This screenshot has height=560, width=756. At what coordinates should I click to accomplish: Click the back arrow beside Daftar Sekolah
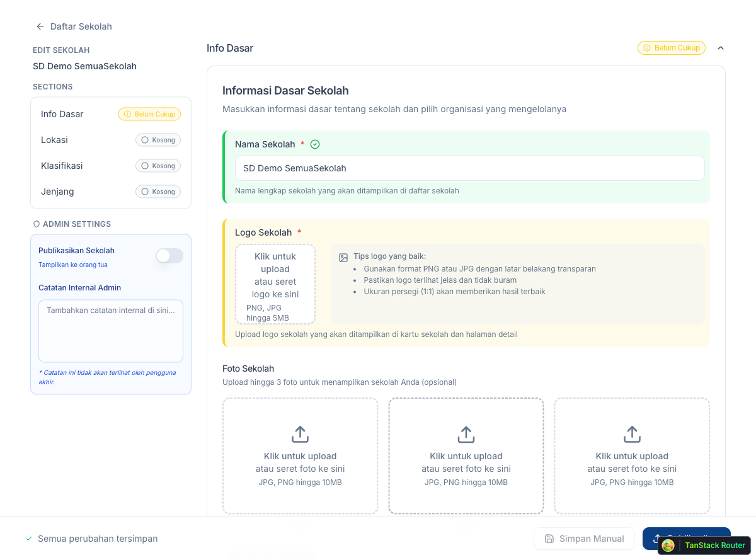pyautogui.click(x=40, y=26)
